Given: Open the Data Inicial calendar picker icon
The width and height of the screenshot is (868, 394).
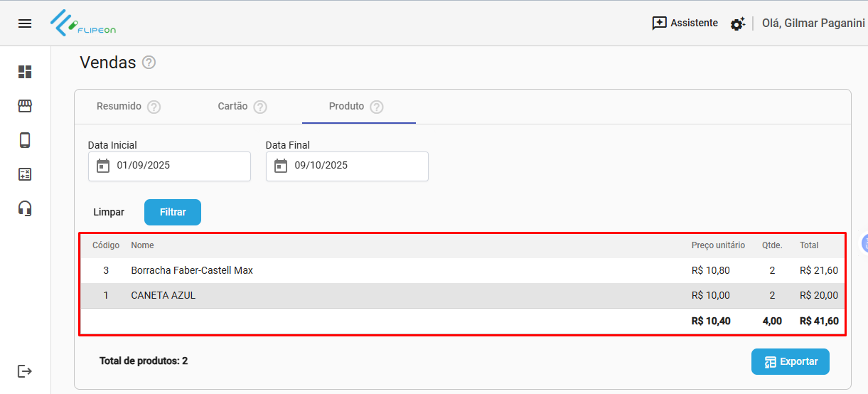Looking at the screenshot, I should tap(103, 166).
